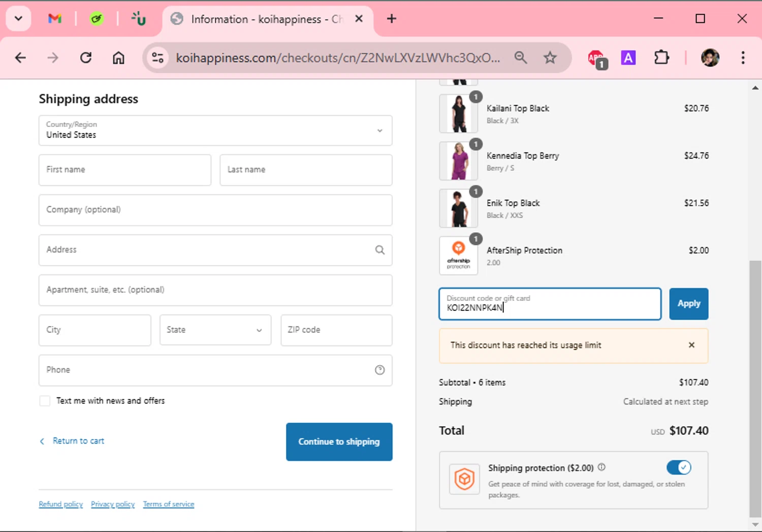Focus the City field
Screen dimensions: 762x532
[95, 330]
